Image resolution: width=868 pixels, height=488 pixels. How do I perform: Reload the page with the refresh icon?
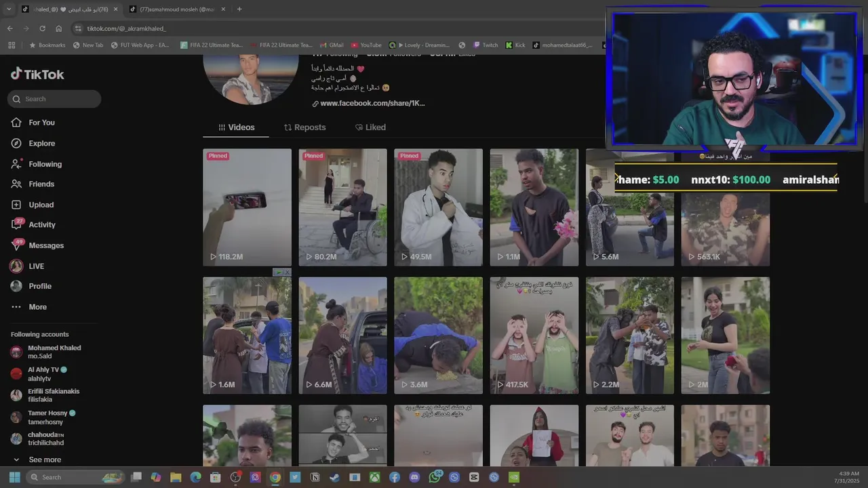[x=42, y=28]
